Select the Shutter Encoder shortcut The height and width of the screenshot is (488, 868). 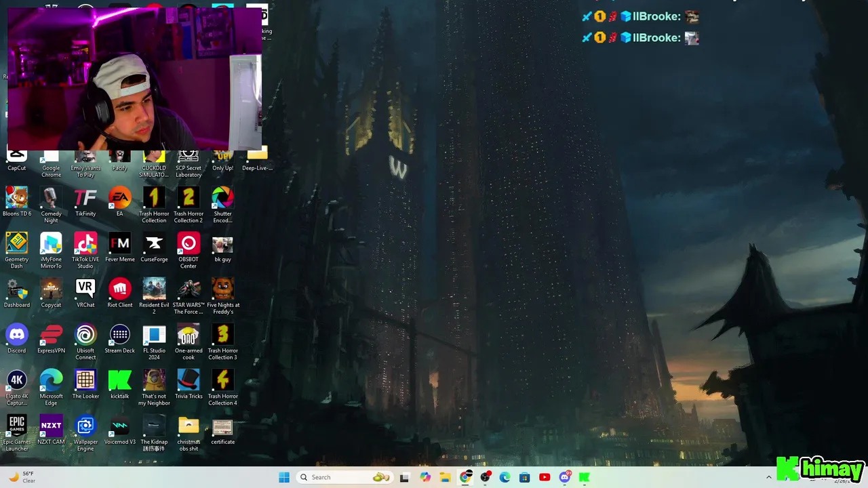point(222,205)
